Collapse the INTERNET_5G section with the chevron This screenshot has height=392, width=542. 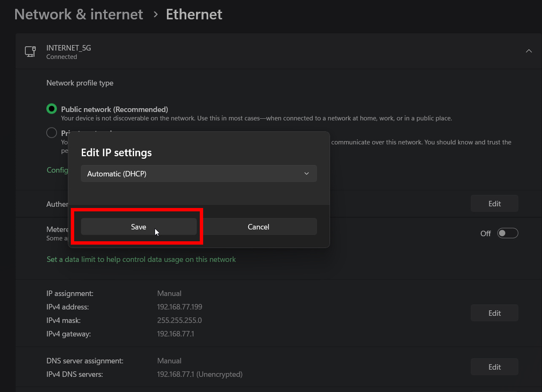point(529,51)
